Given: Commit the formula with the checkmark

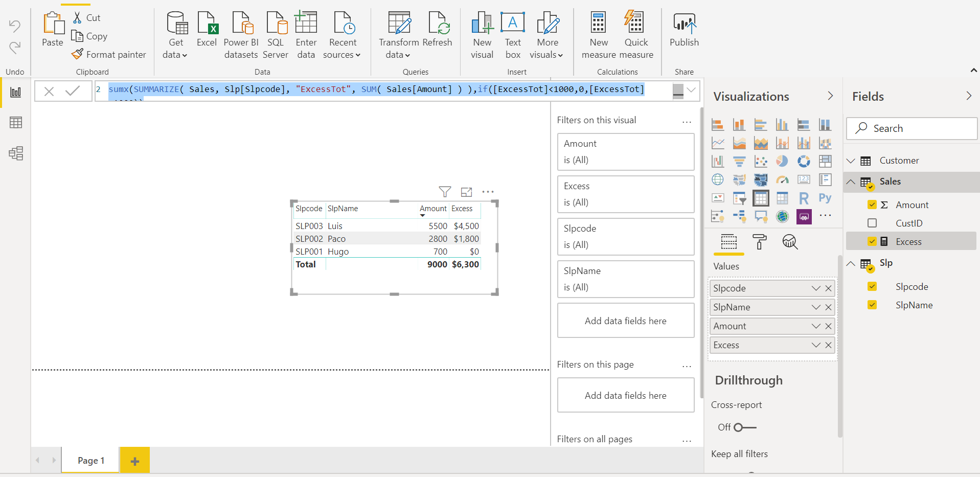Looking at the screenshot, I should [73, 91].
